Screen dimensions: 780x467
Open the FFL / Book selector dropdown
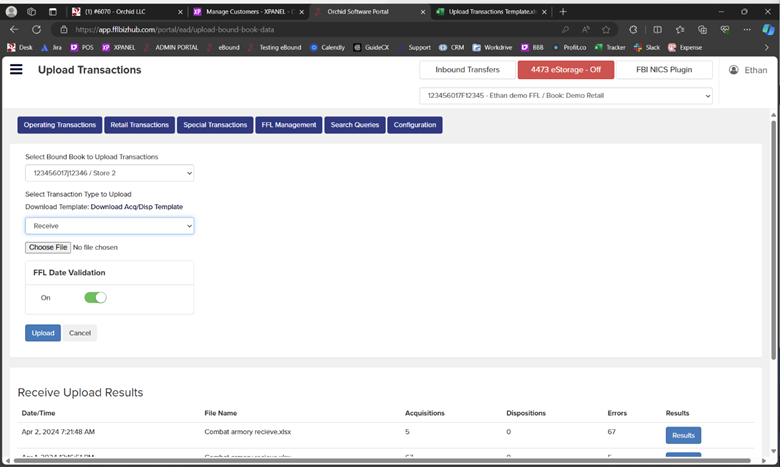[566, 95]
